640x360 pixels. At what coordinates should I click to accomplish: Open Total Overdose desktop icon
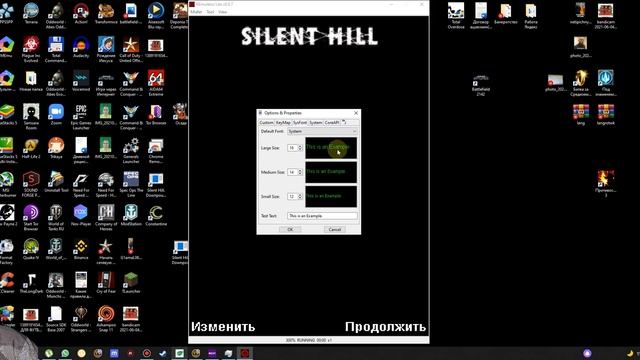coord(456,16)
